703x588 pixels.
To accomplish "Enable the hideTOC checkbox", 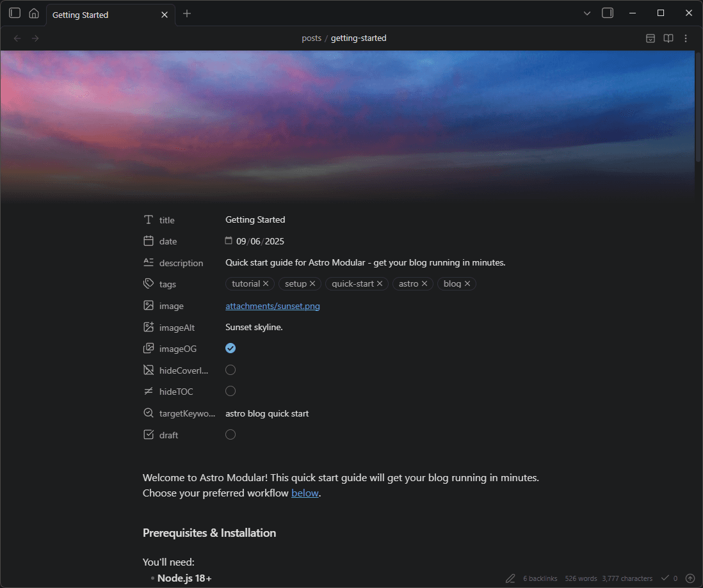I will pyautogui.click(x=230, y=391).
